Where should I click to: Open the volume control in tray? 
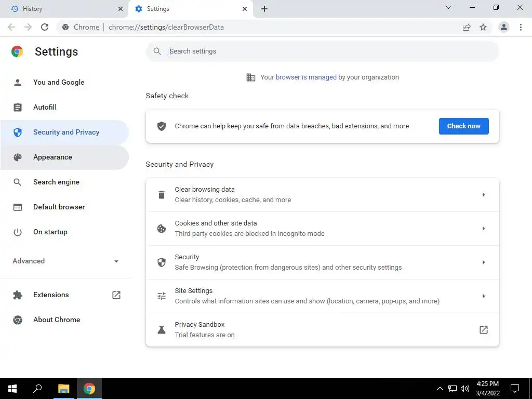point(465,389)
